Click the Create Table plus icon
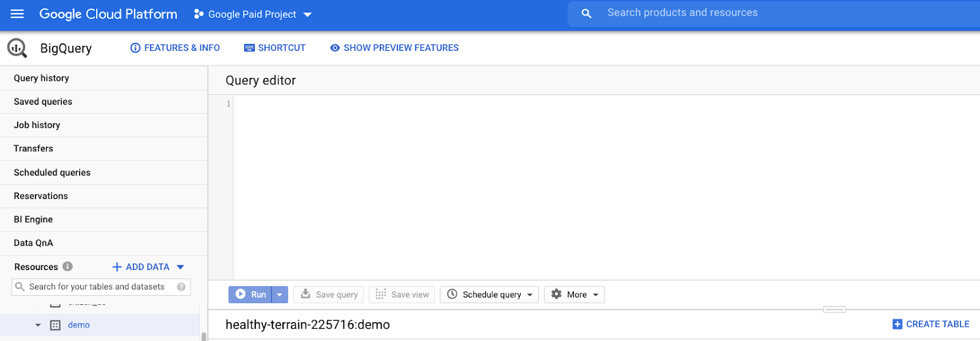Viewport: 980px width, 341px height. [x=897, y=324]
